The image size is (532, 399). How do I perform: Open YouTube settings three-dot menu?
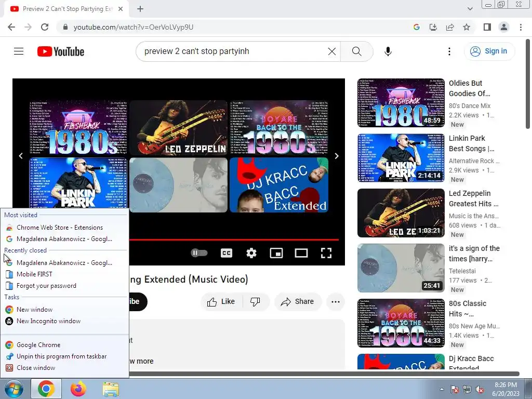(x=449, y=51)
